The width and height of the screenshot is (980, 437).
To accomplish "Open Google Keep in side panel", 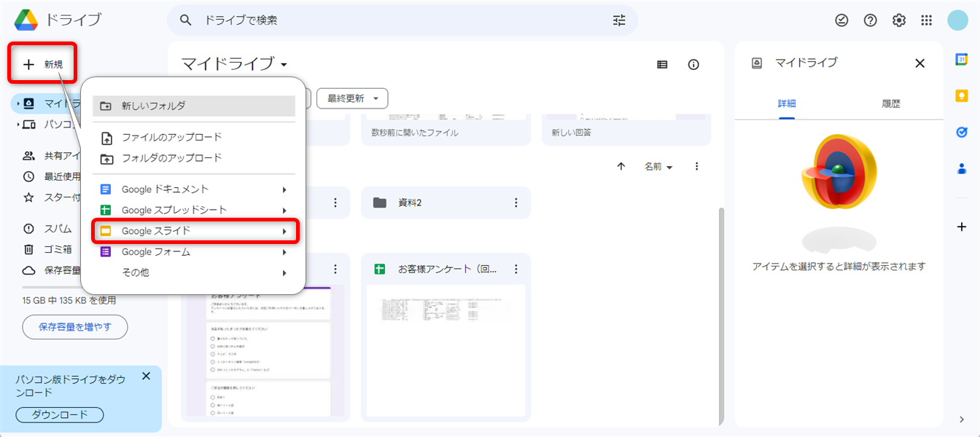I will click(x=962, y=95).
